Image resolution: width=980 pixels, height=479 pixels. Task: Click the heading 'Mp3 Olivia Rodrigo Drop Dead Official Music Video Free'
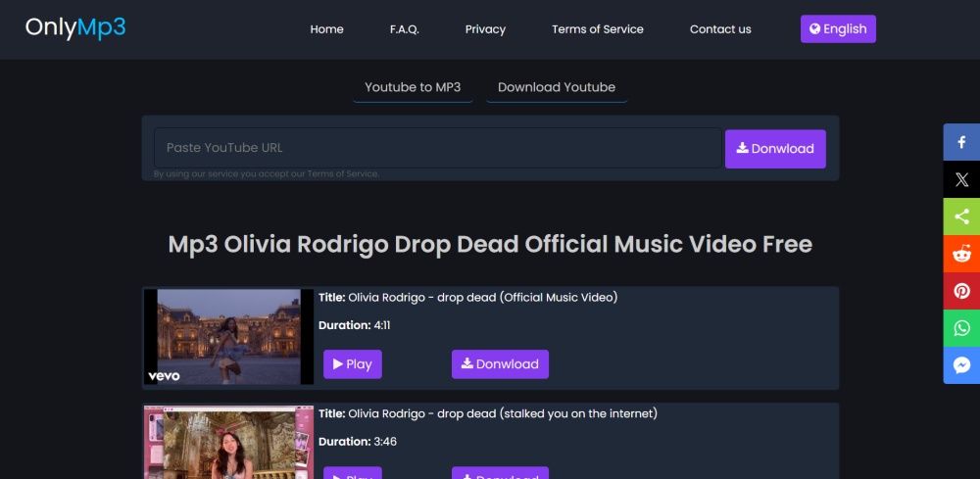tap(490, 244)
